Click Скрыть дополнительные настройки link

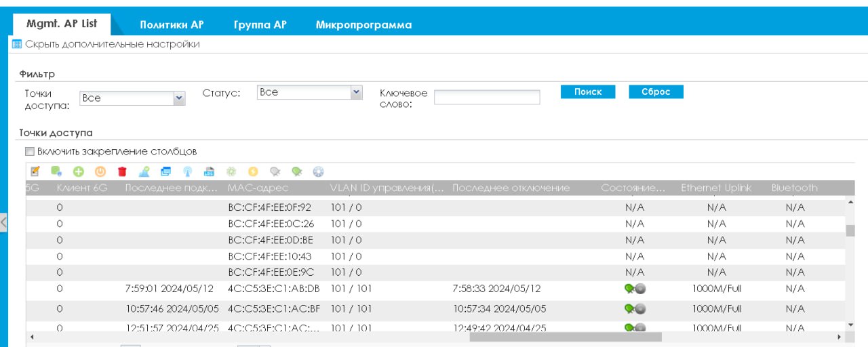[113, 44]
